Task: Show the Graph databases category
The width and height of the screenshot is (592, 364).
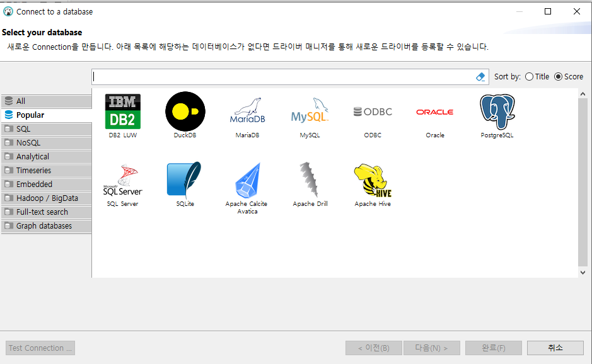Action: (x=47, y=226)
